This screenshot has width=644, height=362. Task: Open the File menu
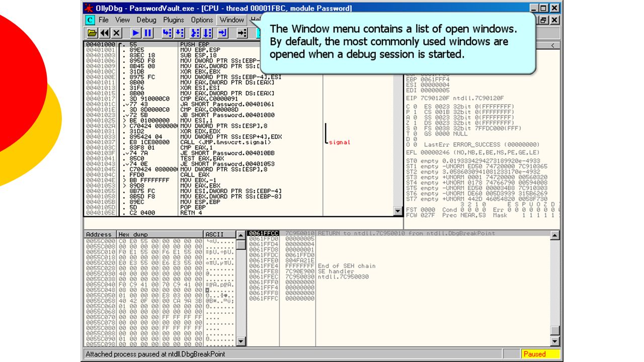(104, 20)
